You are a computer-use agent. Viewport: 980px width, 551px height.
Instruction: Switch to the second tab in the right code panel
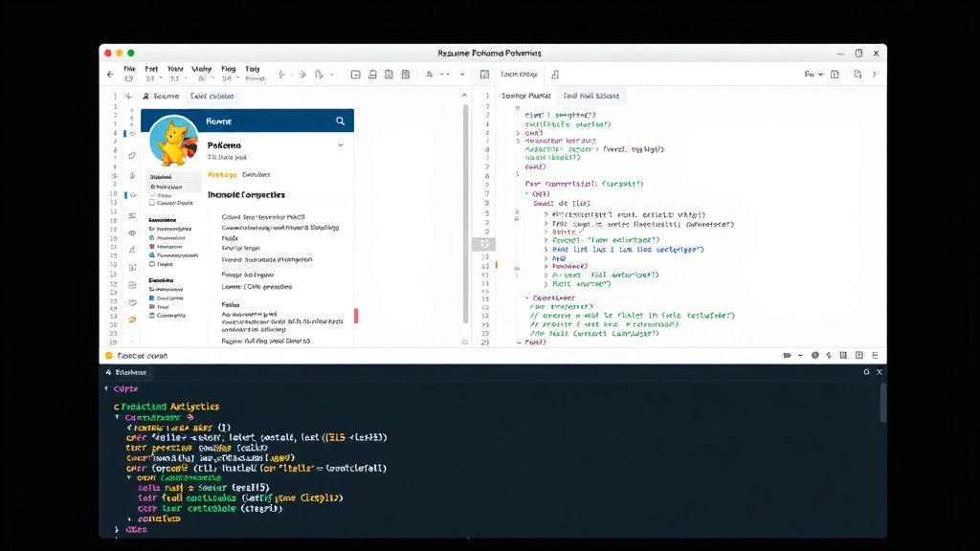click(591, 96)
